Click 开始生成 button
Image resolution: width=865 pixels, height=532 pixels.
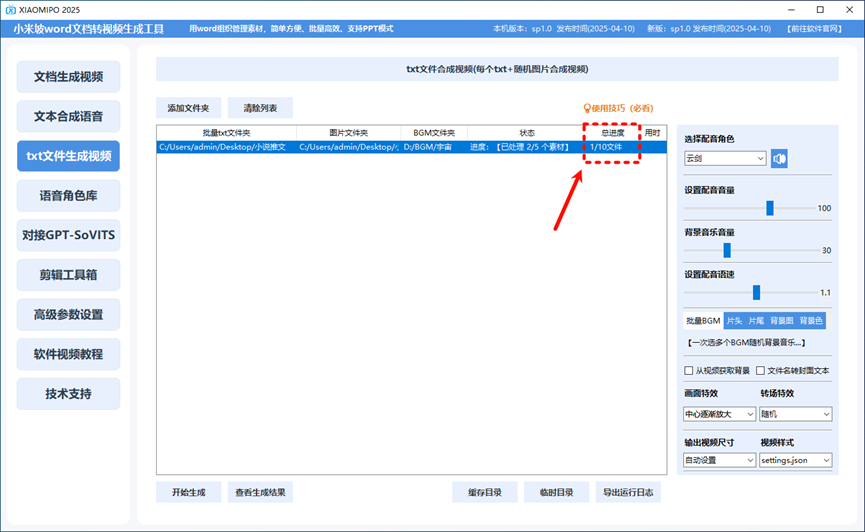(189, 492)
